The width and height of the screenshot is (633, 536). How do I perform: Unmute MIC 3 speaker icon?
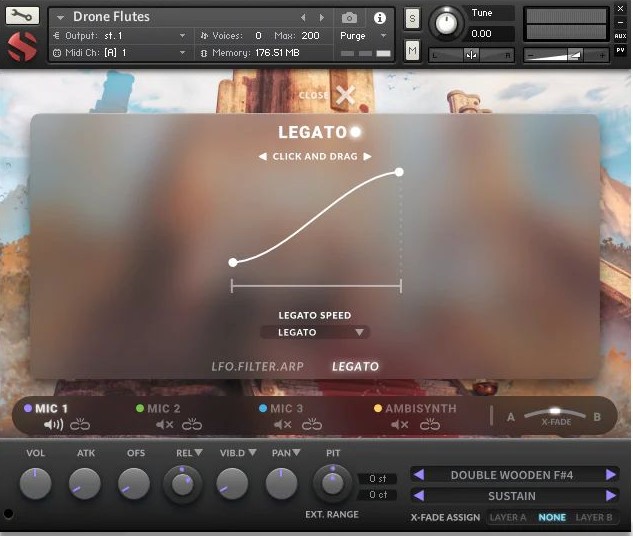point(283,425)
